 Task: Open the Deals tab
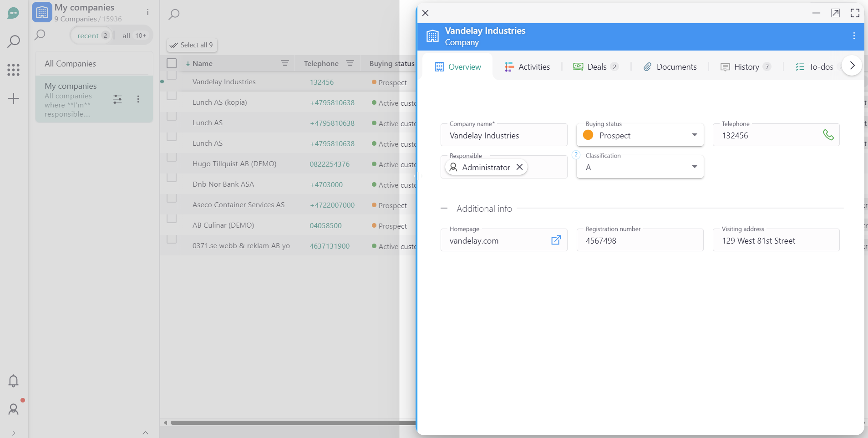point(595,67)
